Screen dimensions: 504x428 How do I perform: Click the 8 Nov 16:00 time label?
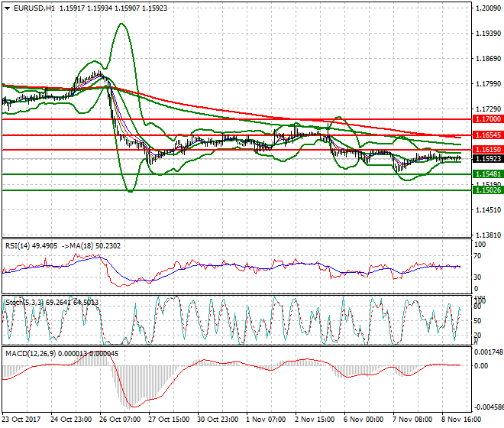tap(461, 420)
